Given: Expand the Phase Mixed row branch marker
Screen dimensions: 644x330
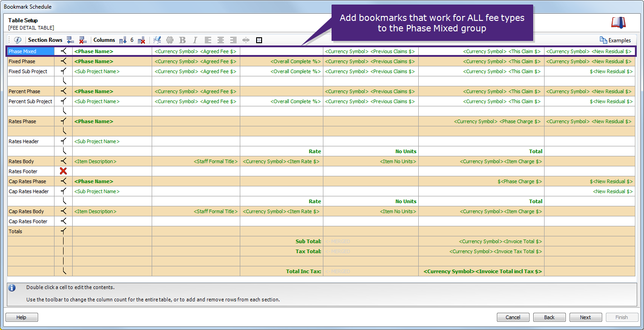Looking at the screenshot, I should click(x=63, y=51).
